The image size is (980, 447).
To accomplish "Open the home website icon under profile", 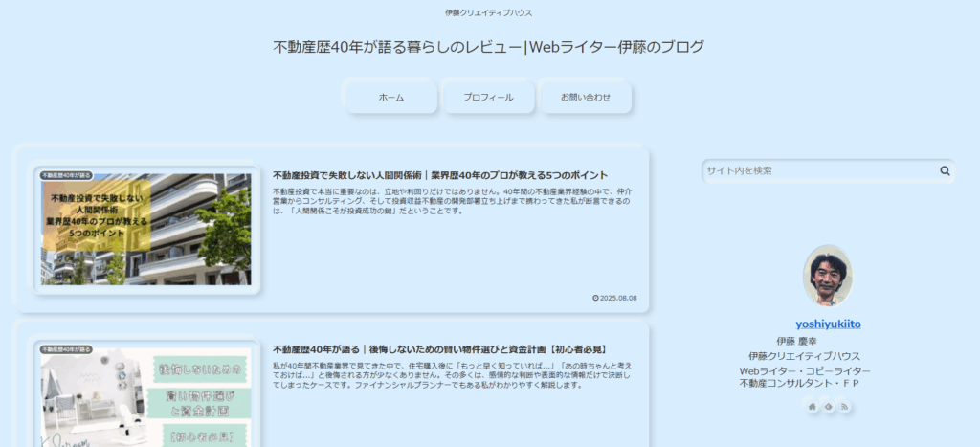I will point(812,407).
